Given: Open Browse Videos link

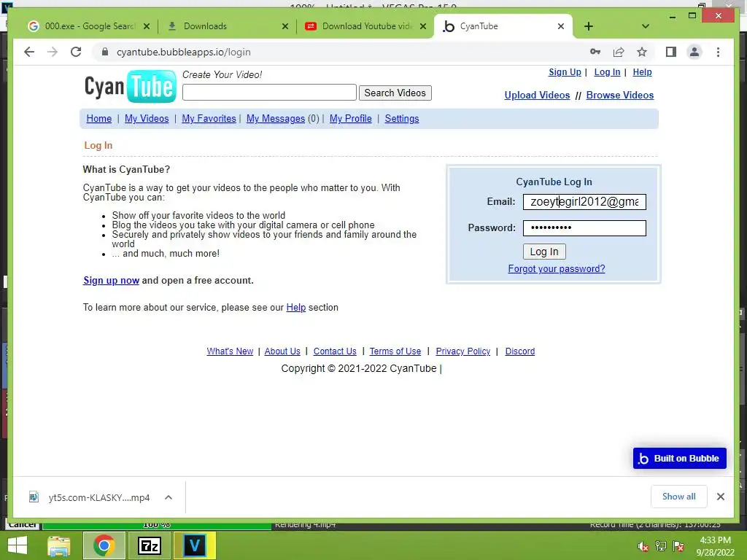Looking at the screenshot, I should 620,96.
